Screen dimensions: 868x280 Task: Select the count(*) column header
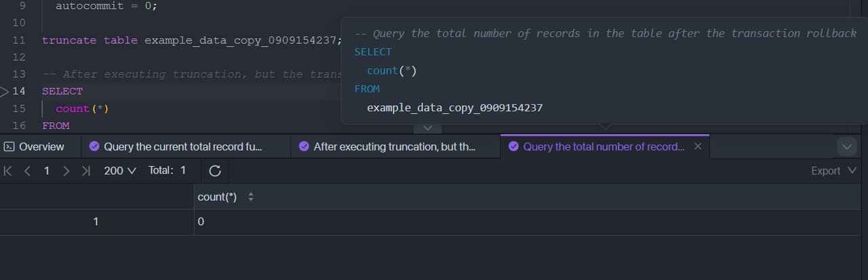217,197
